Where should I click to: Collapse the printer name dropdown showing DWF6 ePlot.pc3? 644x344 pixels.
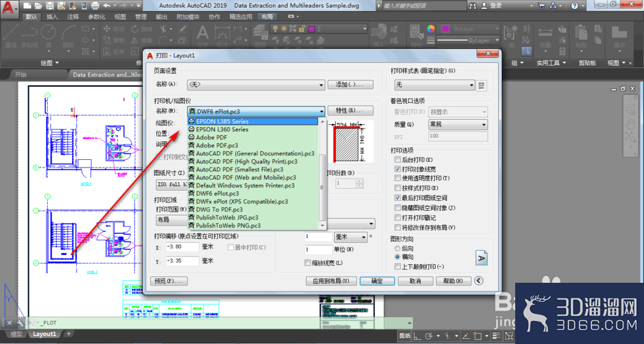point(256,111)
